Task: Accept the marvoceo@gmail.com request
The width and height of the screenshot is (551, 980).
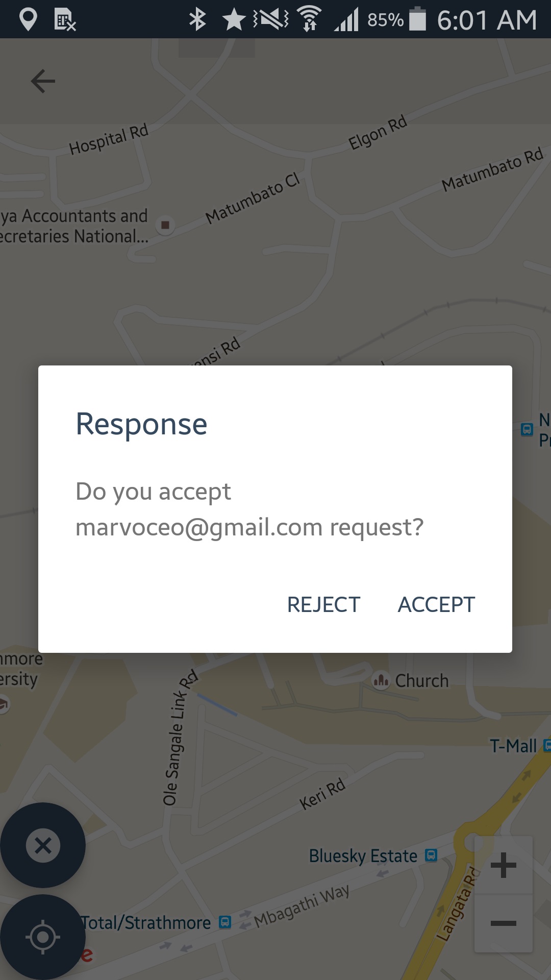Action: tap(436, 605)
